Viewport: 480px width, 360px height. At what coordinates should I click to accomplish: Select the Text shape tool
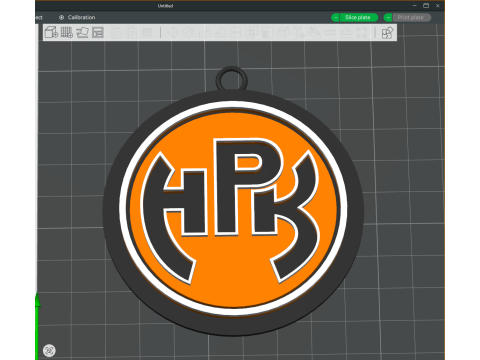299,32
